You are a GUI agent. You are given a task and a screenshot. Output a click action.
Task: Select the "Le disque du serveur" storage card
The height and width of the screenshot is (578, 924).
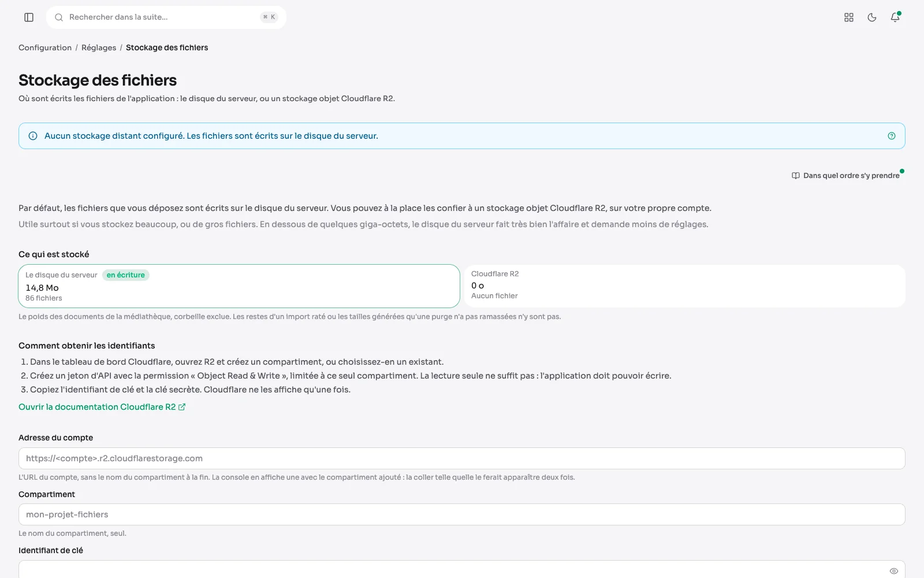(239, 286)
